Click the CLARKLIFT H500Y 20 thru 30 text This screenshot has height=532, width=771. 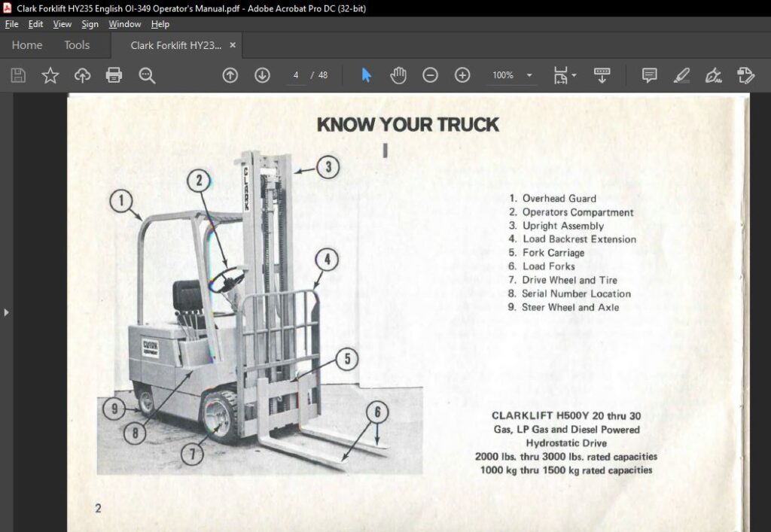[x=566, y=415]
